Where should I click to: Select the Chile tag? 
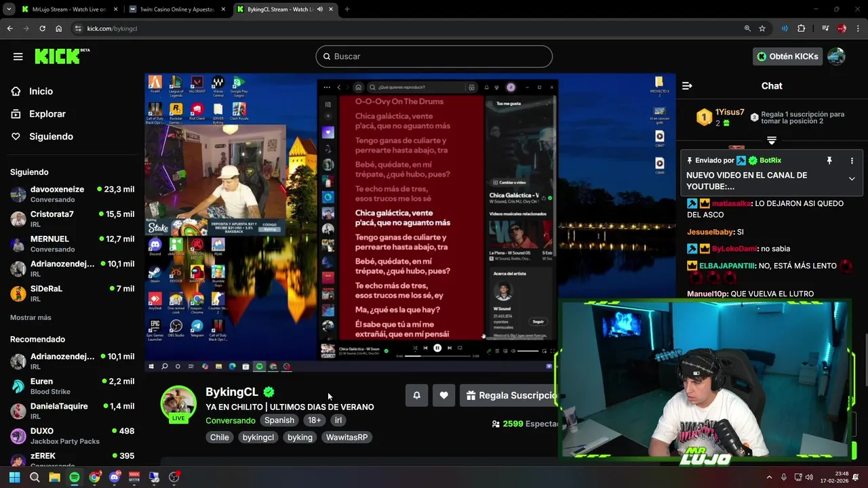220,437
